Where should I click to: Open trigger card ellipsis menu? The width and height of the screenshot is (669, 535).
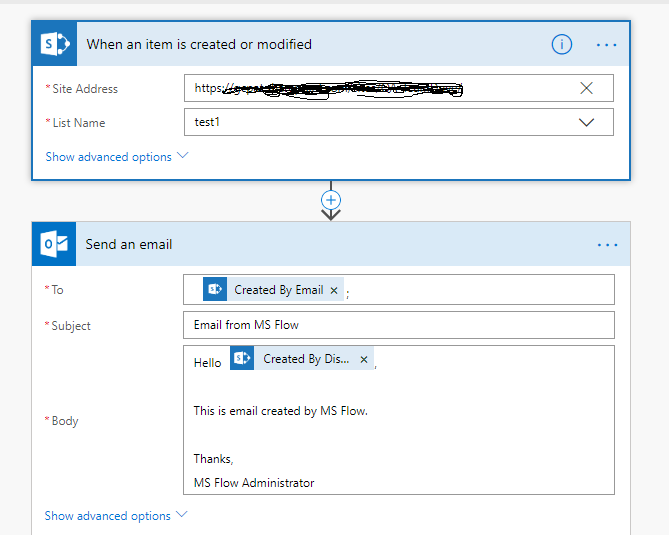pyautogui.click(x=607, y=44)
